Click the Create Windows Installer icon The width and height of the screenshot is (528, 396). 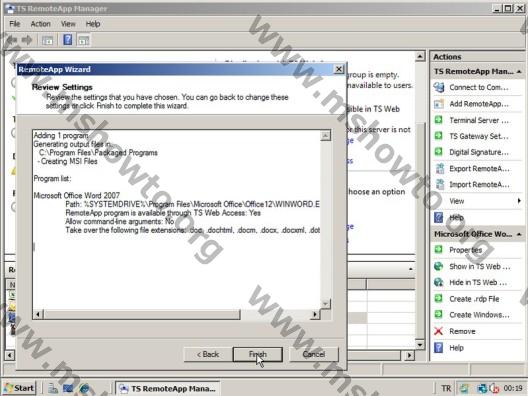point(438,315)
